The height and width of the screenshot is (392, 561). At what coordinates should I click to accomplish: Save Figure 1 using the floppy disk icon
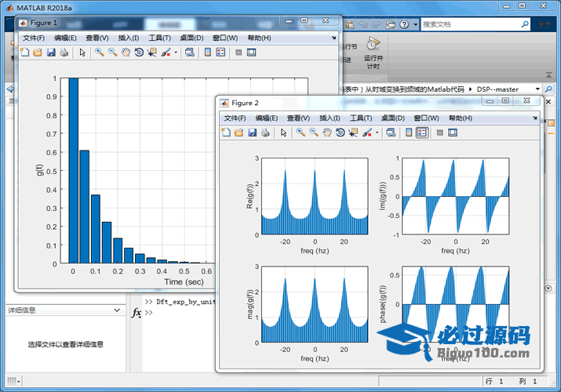tap(51, 53)
